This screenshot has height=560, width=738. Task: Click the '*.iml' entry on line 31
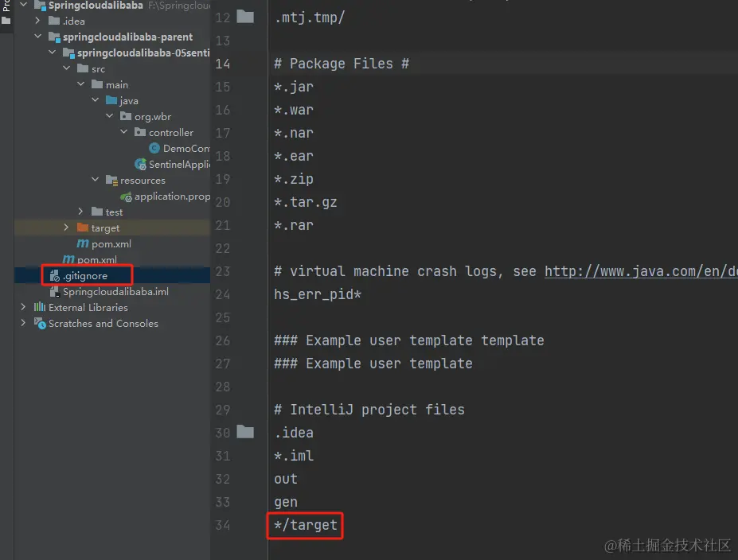(294, 456)
